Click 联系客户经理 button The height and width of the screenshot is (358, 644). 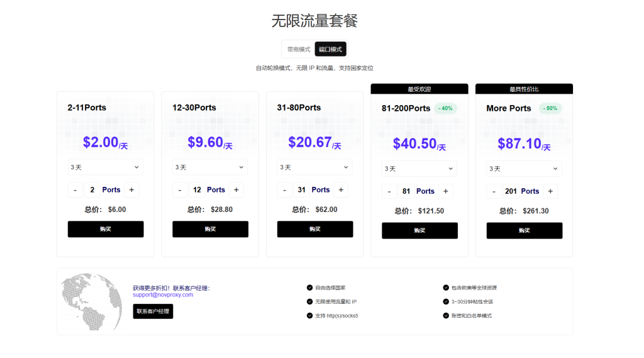(153, 311)
